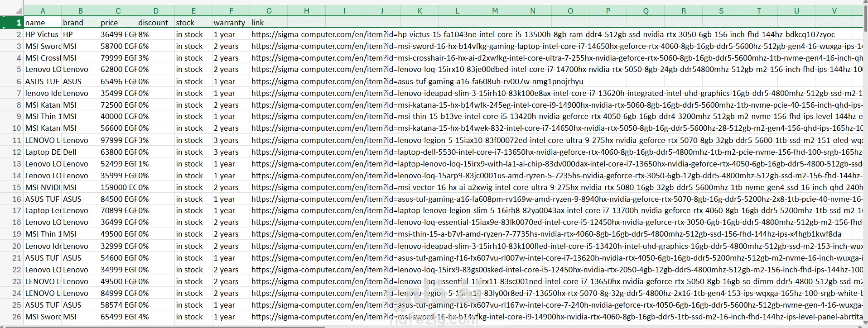
Task: Click the 'name' header cell
Action: [43, 23]
